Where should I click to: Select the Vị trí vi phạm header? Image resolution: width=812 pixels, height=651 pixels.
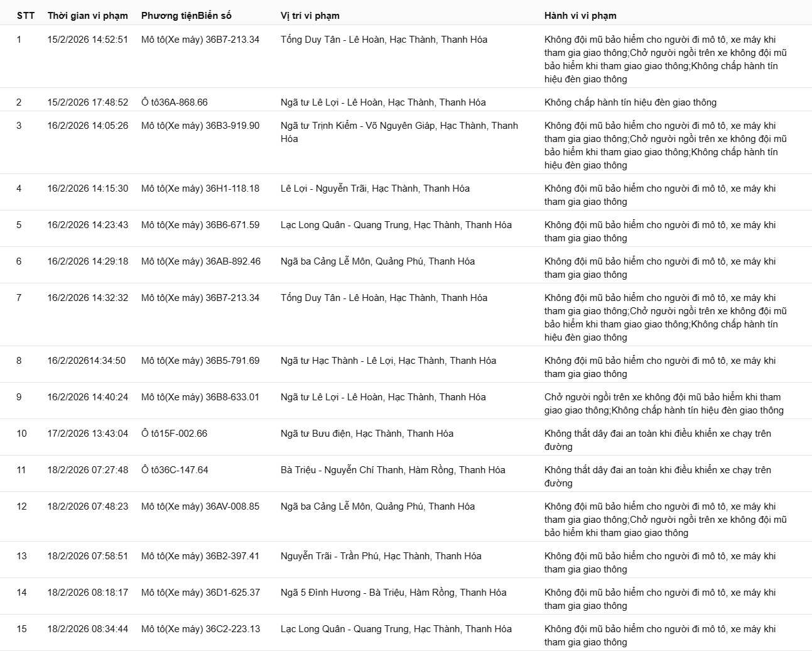[310, 16]
